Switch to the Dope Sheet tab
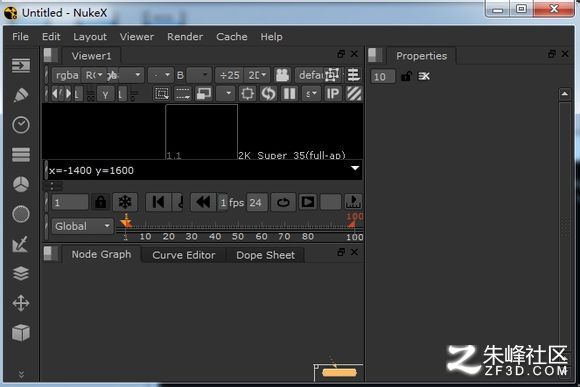 [x=265, y=255]
